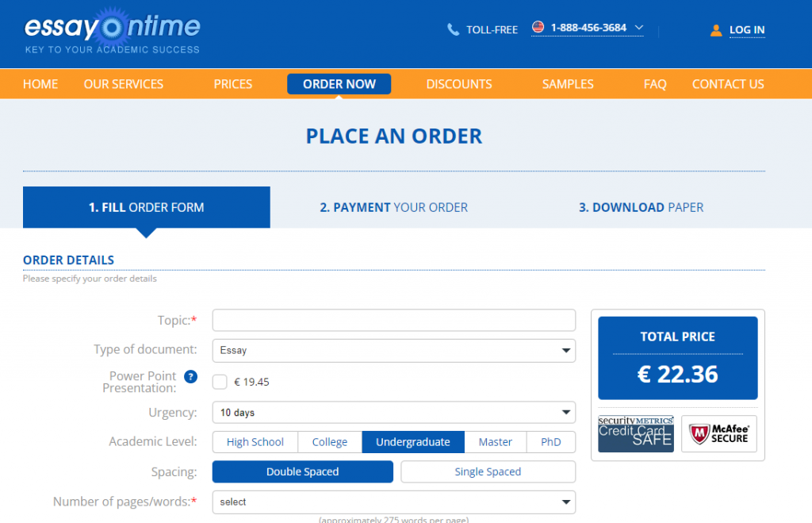Click the SecurityMetrics Credit Card Safe badge
The height and width of the screenshot is (523, 812).
[x=636, y=434]
